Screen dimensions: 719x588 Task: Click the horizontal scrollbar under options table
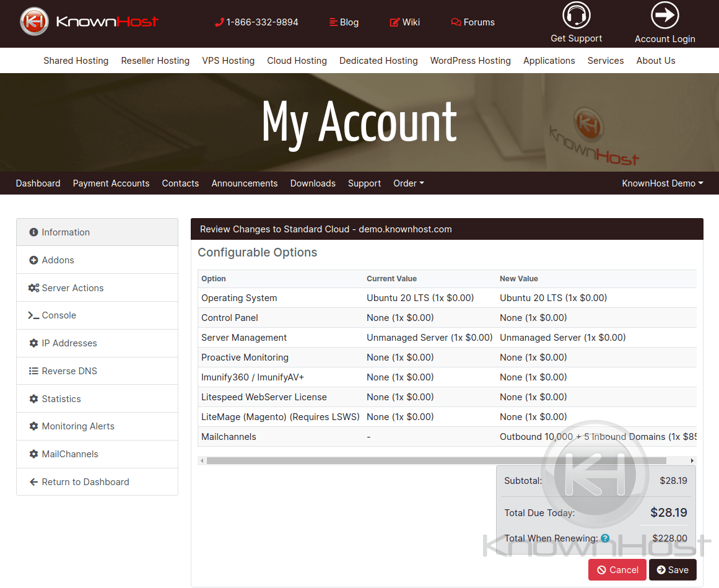coord(437,460)
